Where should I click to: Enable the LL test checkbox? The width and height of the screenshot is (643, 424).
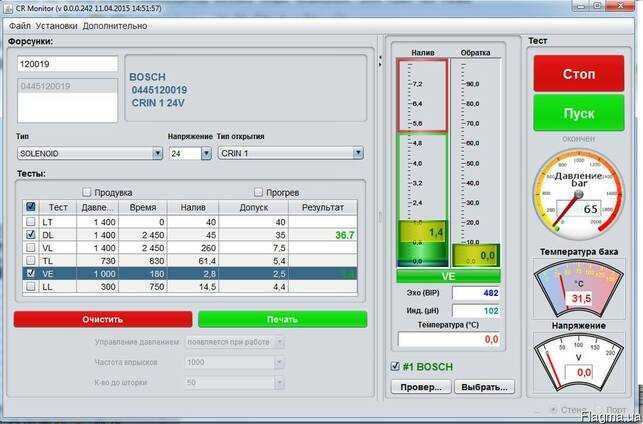30,286
